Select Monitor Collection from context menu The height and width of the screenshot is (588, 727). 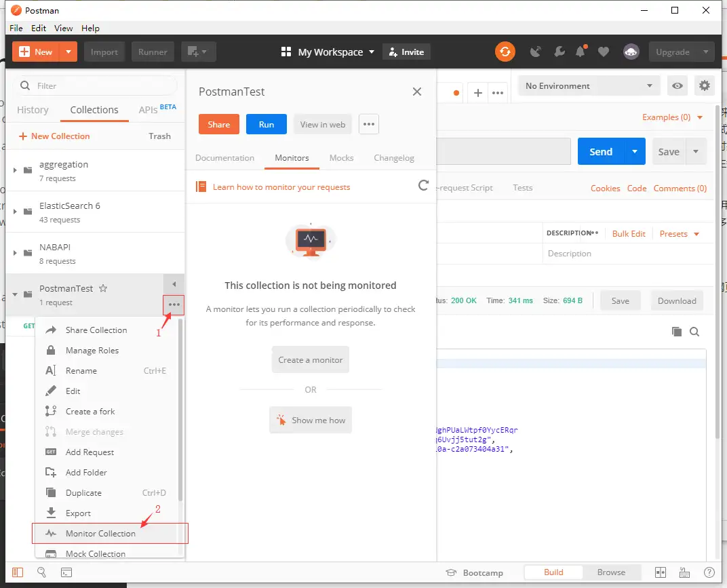[x=100, y=534]
